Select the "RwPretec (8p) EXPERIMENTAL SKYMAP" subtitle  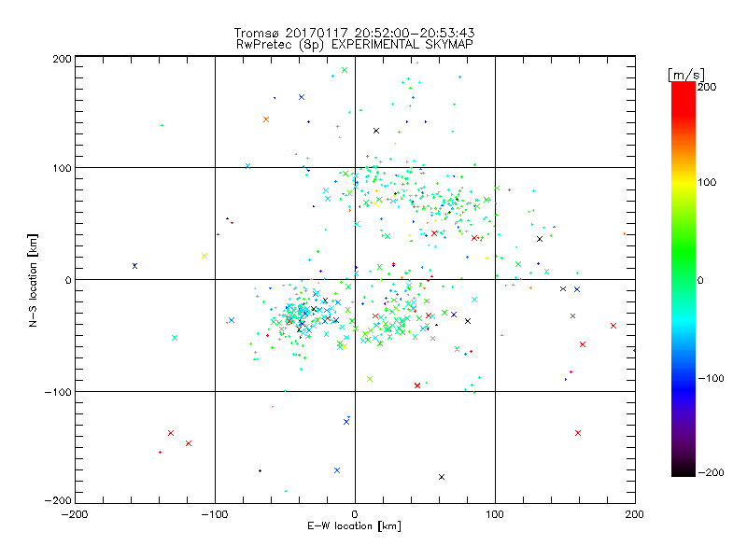coord(355,45)
